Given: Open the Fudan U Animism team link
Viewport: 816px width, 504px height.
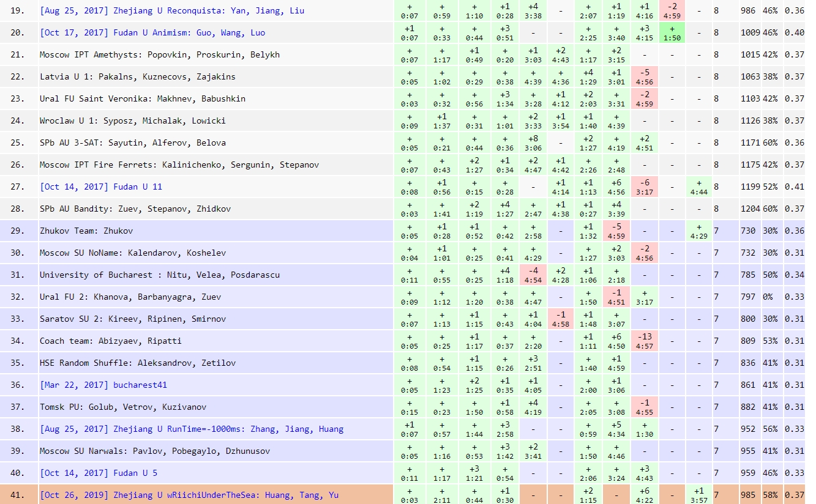Looking at the screenshot, I should (152, 32).
